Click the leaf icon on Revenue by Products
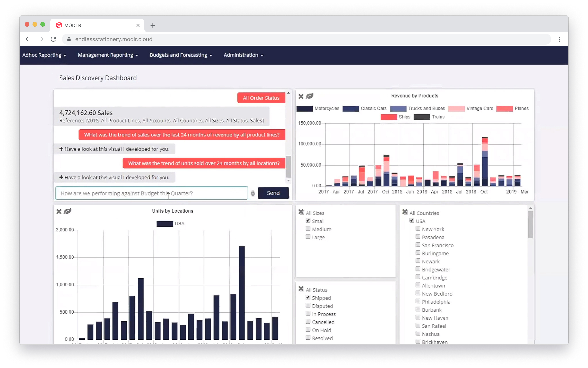 (309, 96)
